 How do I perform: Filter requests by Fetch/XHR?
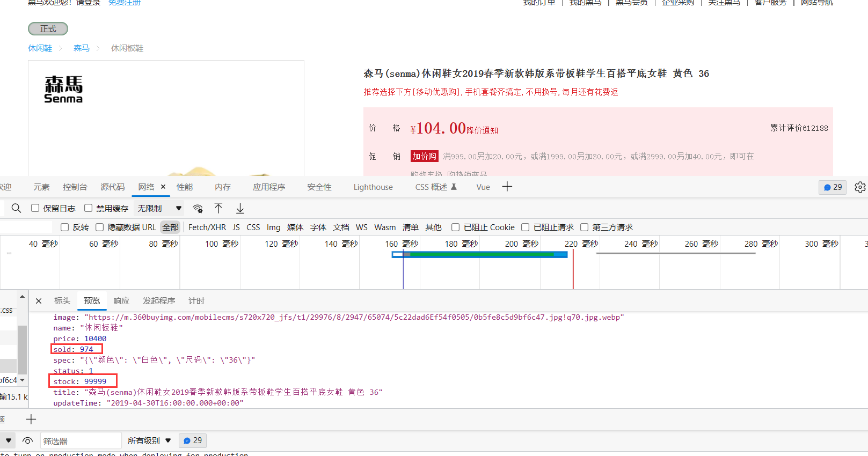pyautogui.click(x=207, y=227)
